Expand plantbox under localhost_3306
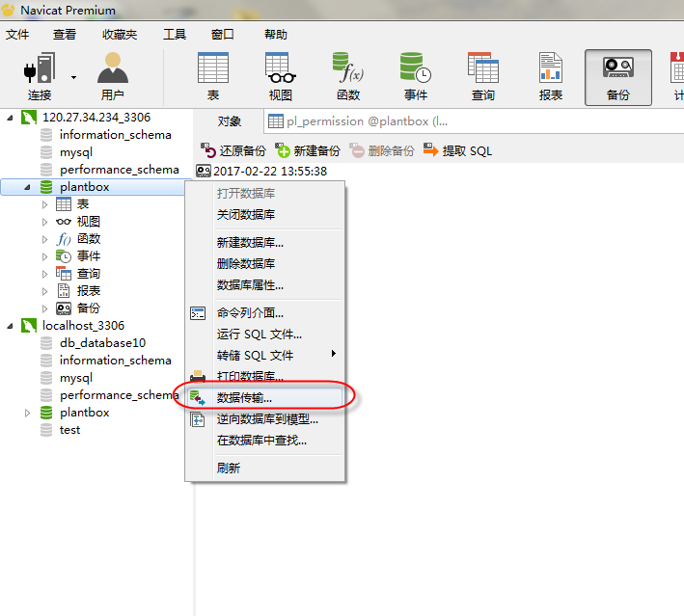The image size is (684, 616). [x=27, y=413]
